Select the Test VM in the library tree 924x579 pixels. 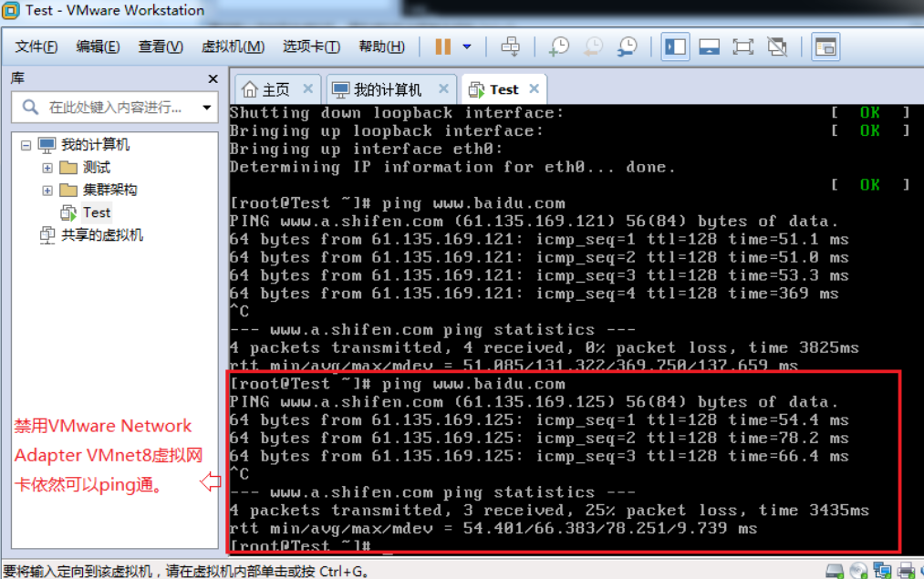(97, 212)
